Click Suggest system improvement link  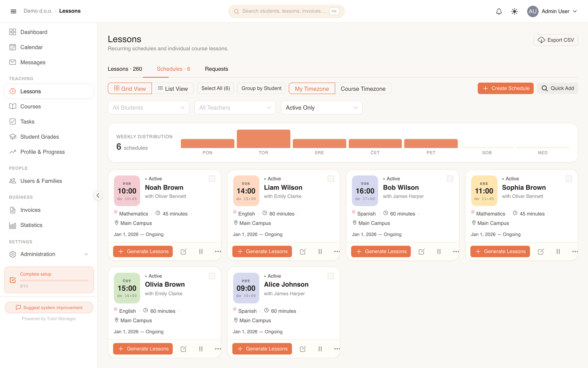(49, 307)
